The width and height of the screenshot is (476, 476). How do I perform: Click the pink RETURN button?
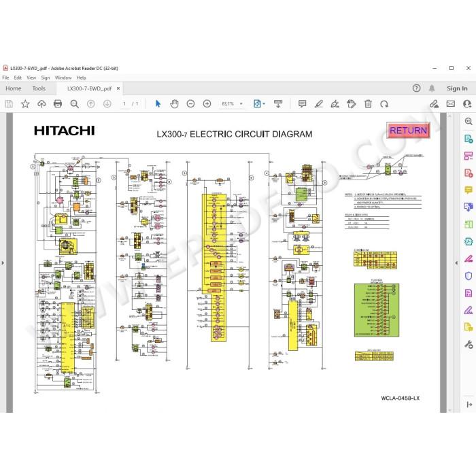click(x=408, y=131)
